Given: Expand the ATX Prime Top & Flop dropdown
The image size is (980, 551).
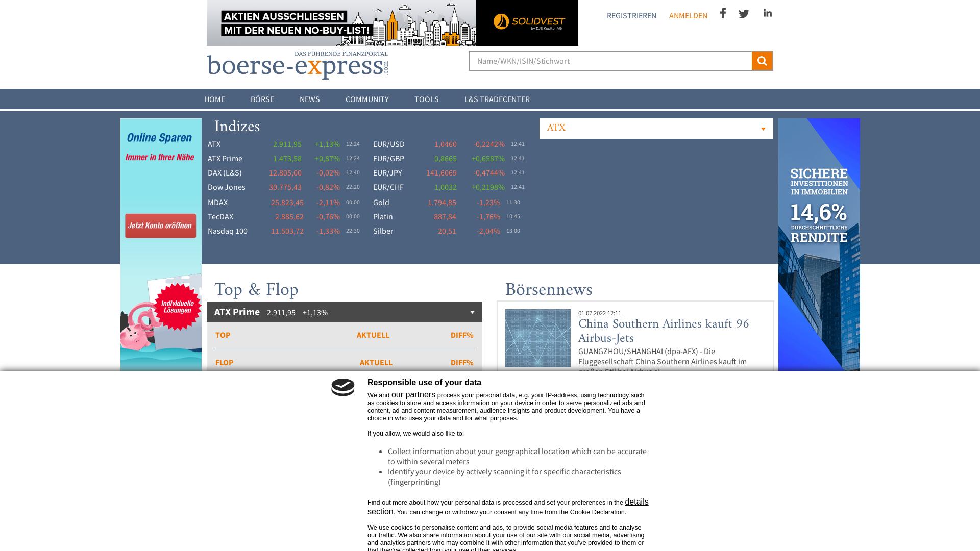Looking at the screenshot, I should [345, 312].
